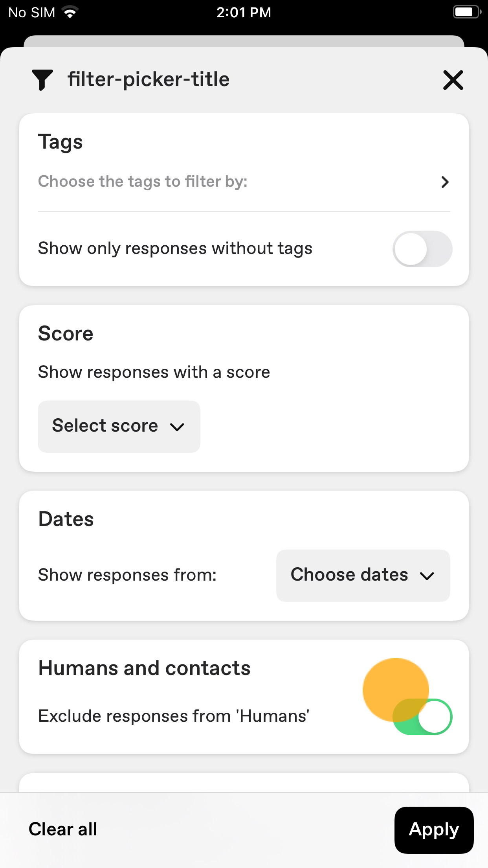Tap the battery indicator icon

pos(467,12)
